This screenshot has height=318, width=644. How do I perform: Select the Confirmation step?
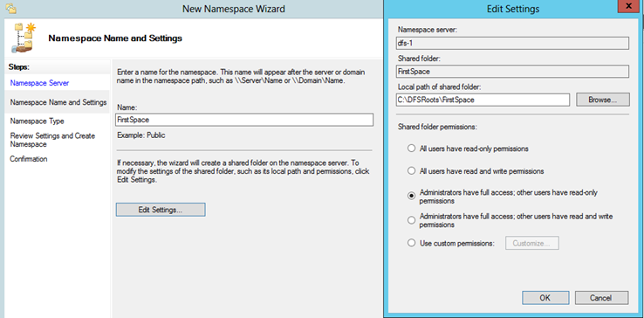tap(28, 159)
